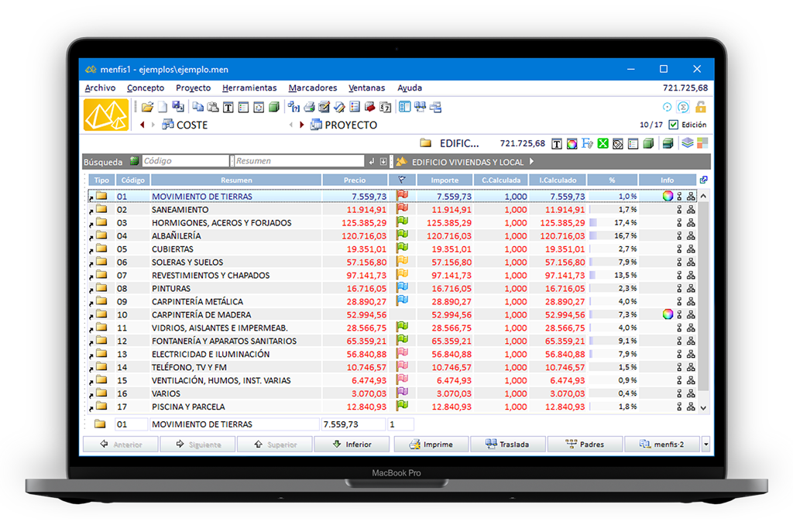
Task: Open the Concepto menu
Action: coord(146,88)
